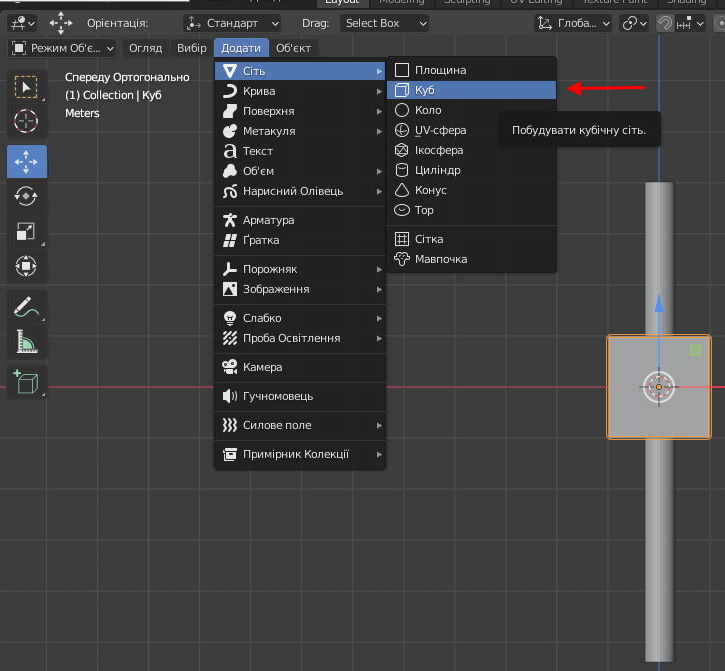Add a Текст object
Image resolution: width=725 pixels, height=671 pixels.
(x=301, y=151)
